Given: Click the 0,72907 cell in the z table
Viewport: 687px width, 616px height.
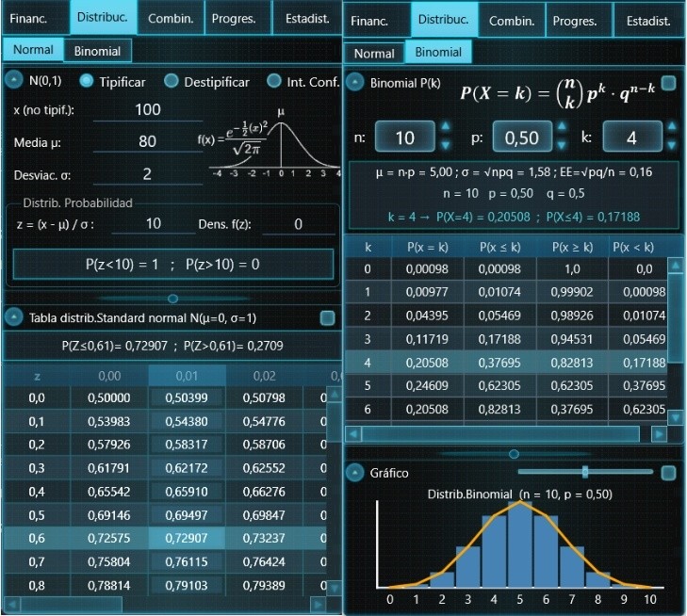Looking at the screenshot, I should click(x=187, y=538).
